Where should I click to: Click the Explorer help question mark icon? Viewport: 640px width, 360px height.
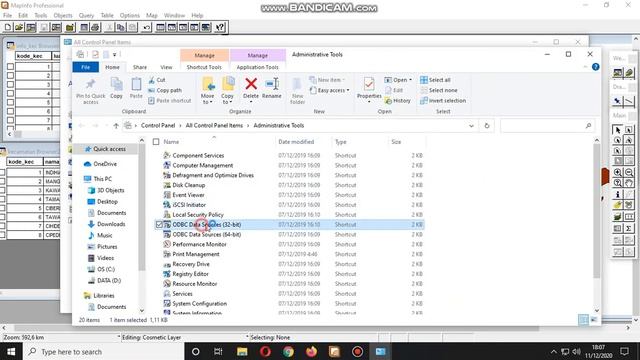[596, 67]
